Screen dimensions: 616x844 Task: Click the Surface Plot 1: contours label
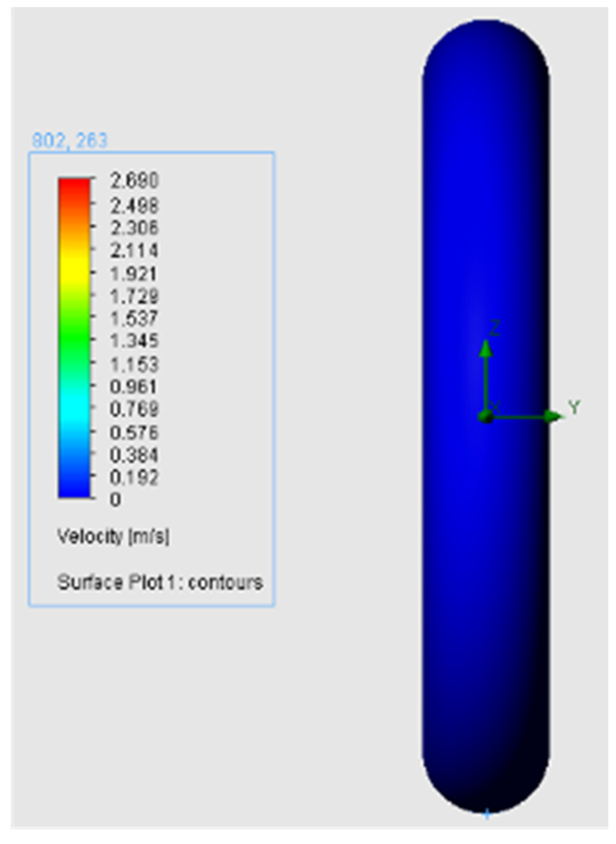(x=160, y=582)
